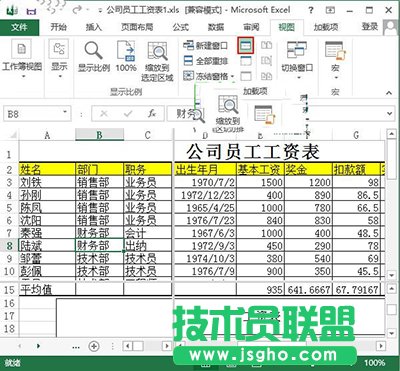The image size is (400, 371).
Task: Click the 出纳 cell in row 8
Action: pos(148,246)
